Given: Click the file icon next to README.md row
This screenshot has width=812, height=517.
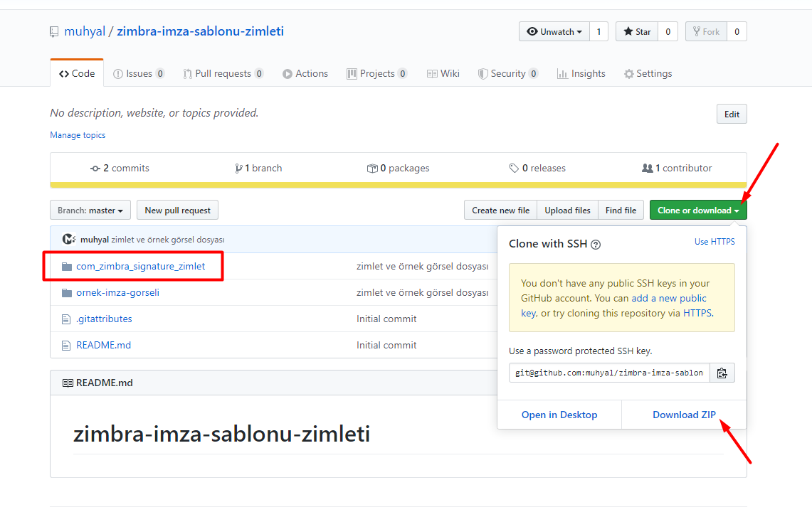Looking at the screenshot, I should pos(66,345).
